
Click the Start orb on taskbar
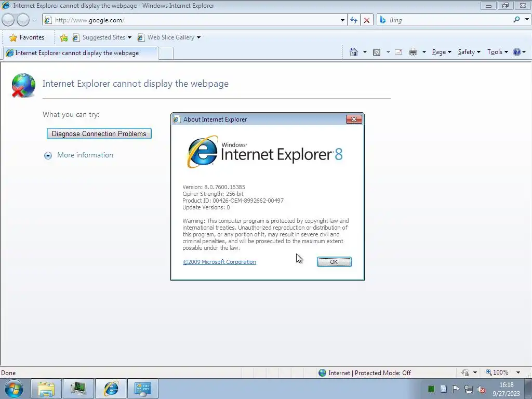[14, 389]
